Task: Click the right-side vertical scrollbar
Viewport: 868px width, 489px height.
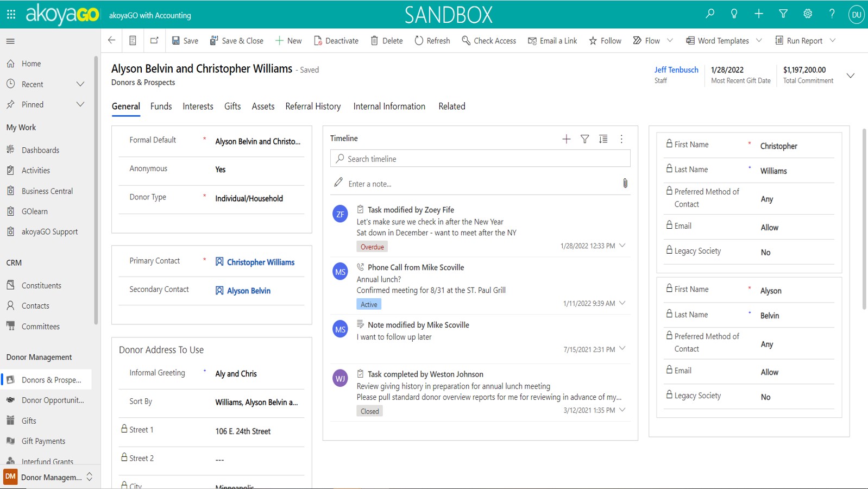Action: pos(864,217)
